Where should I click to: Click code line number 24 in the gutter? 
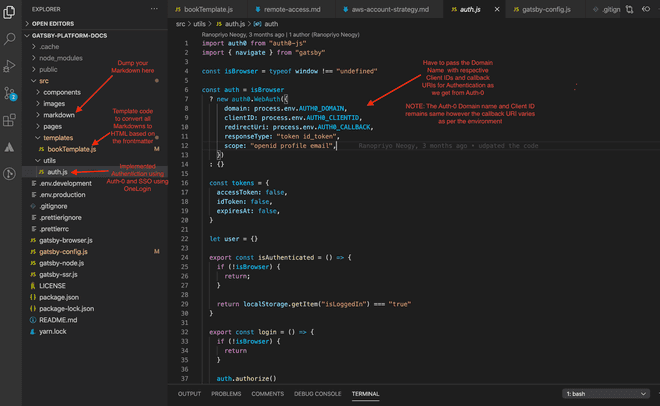185,257
